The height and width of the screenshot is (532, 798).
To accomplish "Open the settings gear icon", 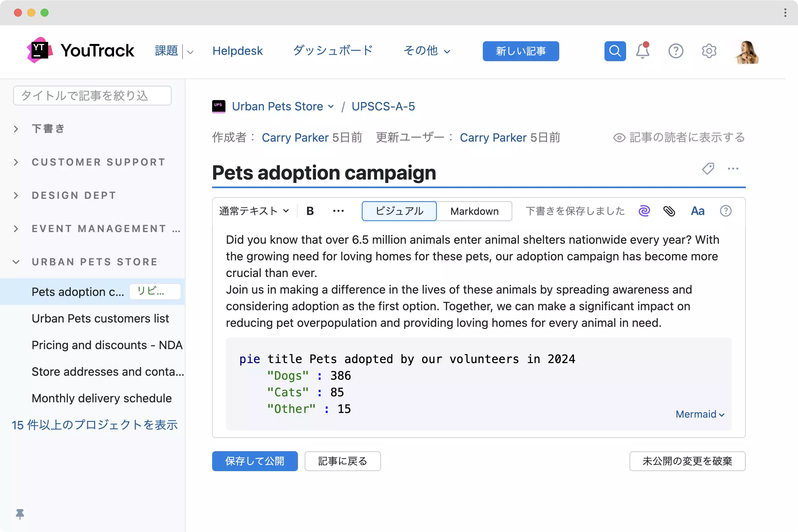I will tap(709, 51).
